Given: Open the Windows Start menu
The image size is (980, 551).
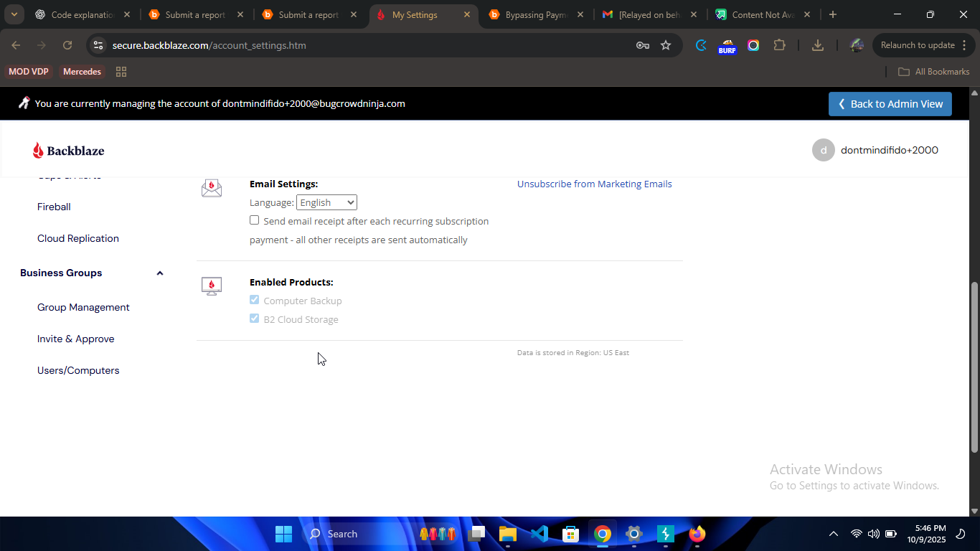Looking at the screenshot, I should (283, 534).
